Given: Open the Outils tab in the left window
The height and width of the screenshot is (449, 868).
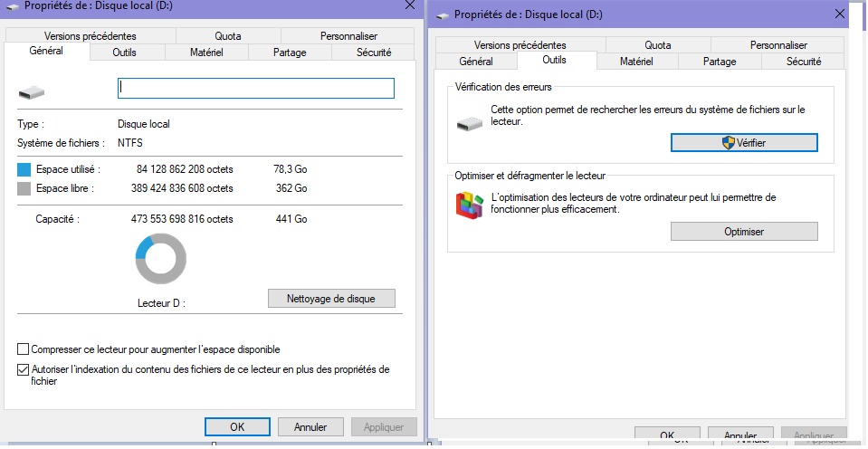Looking at the screenshot, I should click(x=125, y=53).
